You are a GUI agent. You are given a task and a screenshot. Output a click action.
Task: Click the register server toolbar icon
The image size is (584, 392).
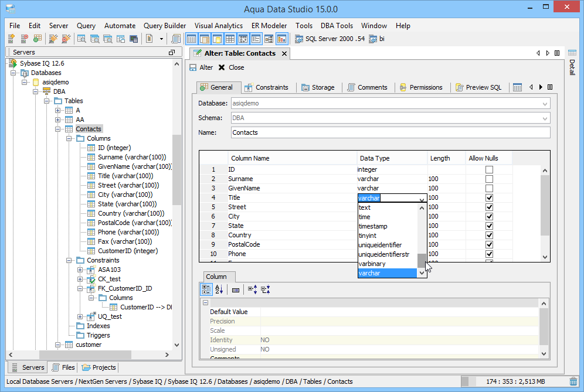11,38
